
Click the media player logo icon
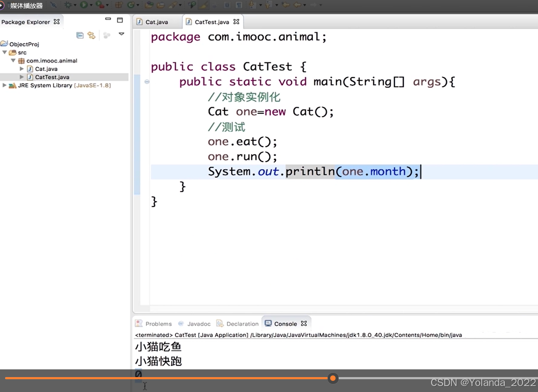(x=3, y=5)
